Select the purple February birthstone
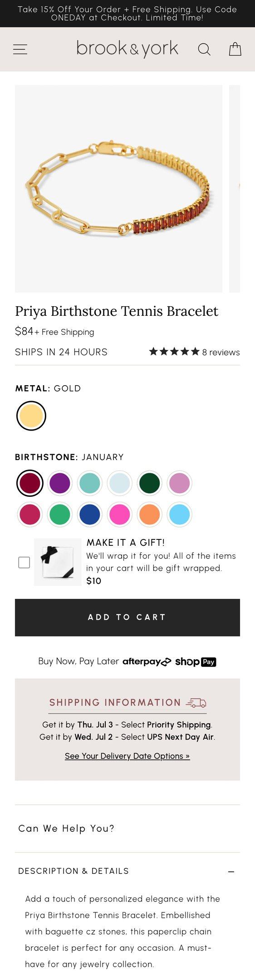Viewport: 255px width, 980px height. point(60,483)
